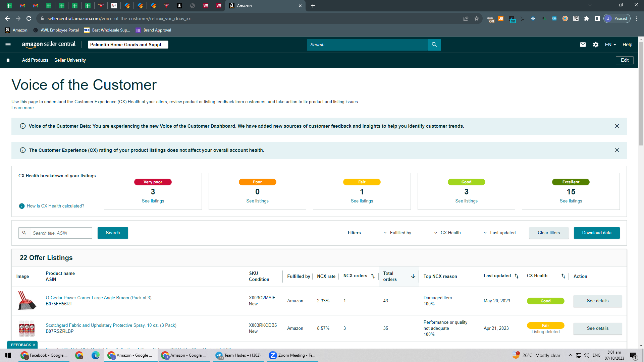Image resolution: width=644 pixels, height=362 pixels.
Task: Open the Chrome three-dot menu
Action: [x=637, y=18]
